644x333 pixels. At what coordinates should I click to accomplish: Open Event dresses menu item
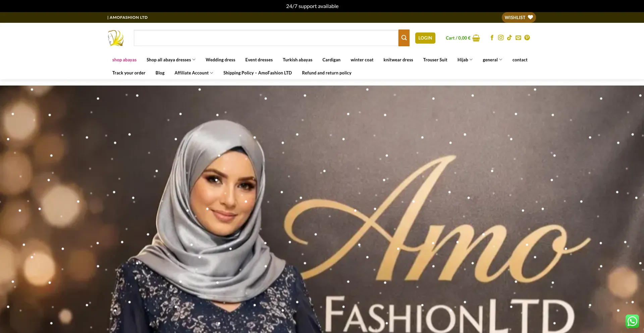pyautogui.click(x=259, y=60)
